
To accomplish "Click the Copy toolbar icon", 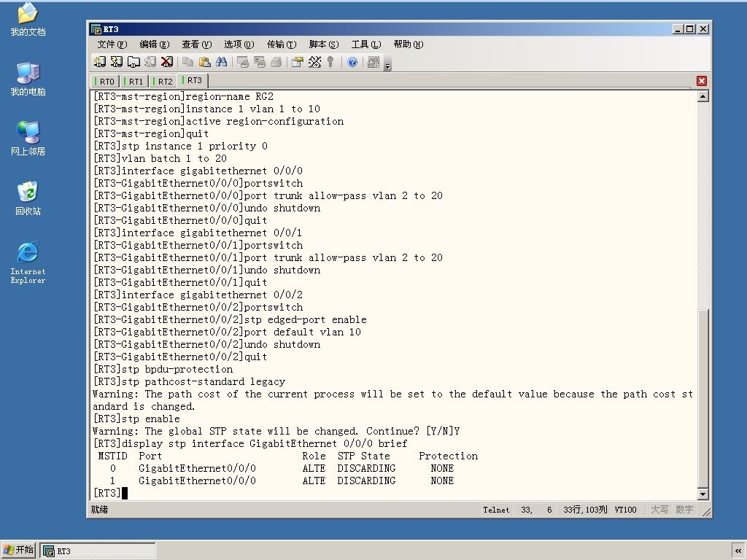I will (188, 62).
